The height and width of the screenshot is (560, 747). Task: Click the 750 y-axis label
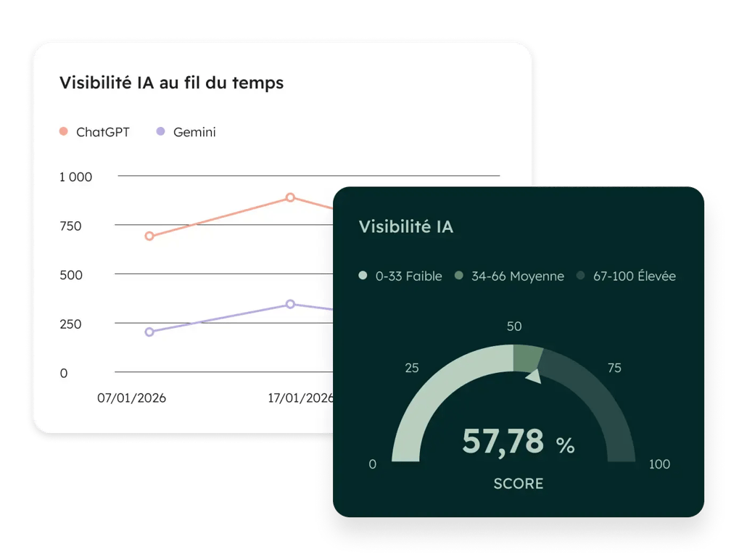tap(70, 226)
